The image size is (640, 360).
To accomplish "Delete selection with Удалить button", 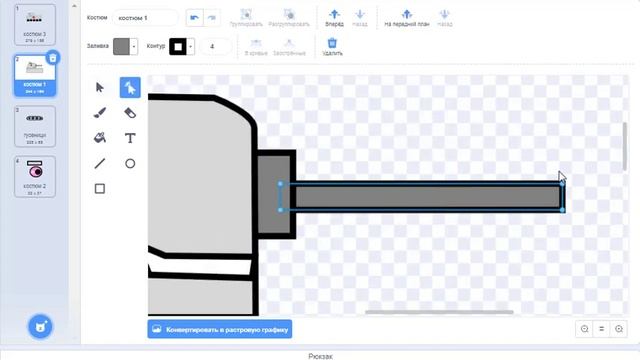I will (332, 47).
